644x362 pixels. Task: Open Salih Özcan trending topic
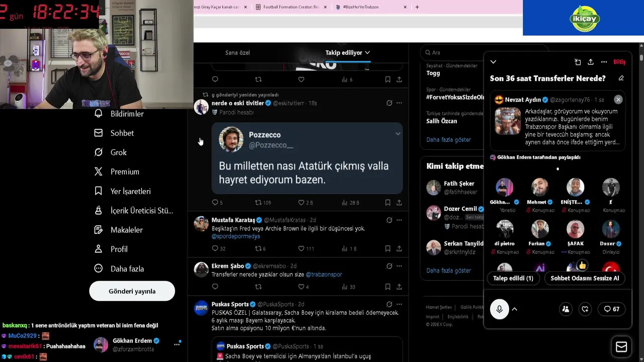point(442,121)
